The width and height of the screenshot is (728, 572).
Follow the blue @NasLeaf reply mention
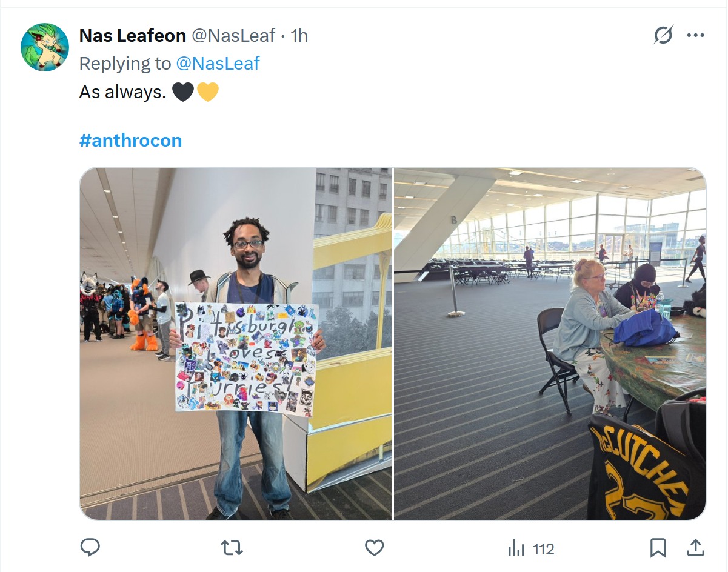(x=218, y=63)
